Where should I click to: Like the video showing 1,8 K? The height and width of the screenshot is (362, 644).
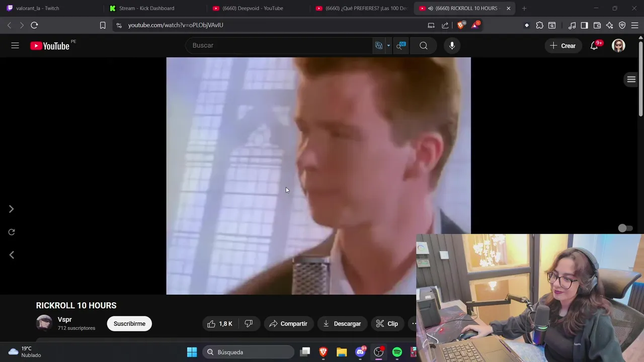220,324
